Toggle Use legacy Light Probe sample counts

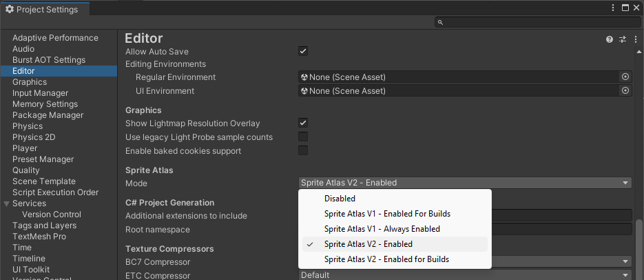[x=303, y=137]
